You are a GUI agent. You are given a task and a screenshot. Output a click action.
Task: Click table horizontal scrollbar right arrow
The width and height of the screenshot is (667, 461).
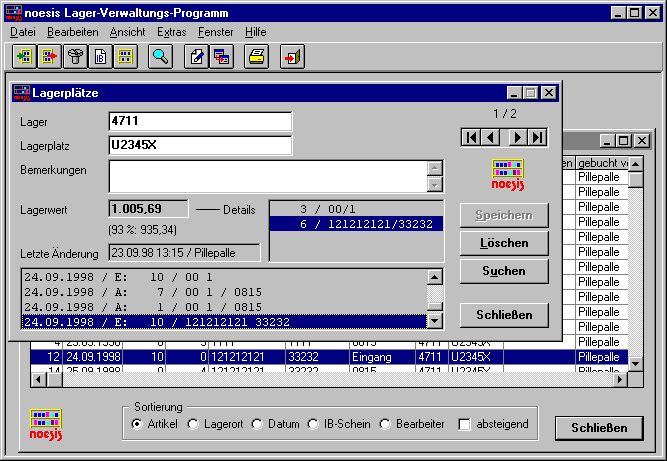(620, 379)
